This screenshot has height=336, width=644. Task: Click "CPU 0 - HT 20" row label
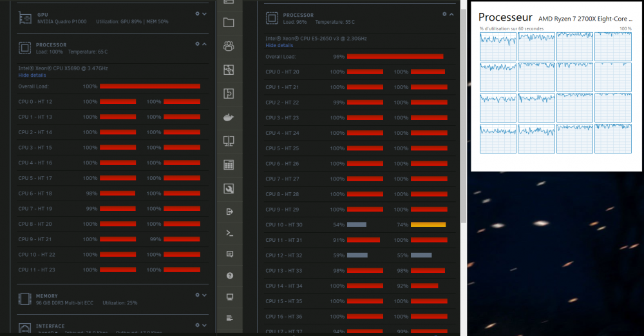click(x=282, y=72)
